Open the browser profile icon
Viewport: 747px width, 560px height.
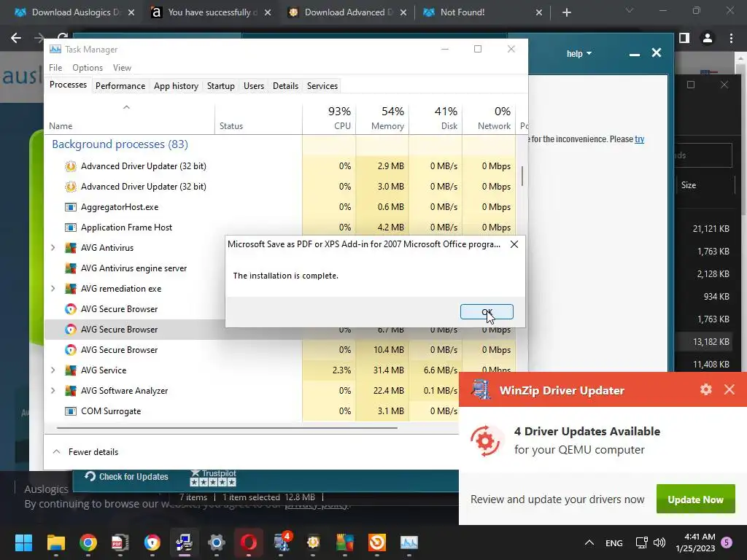coord(708,38)
